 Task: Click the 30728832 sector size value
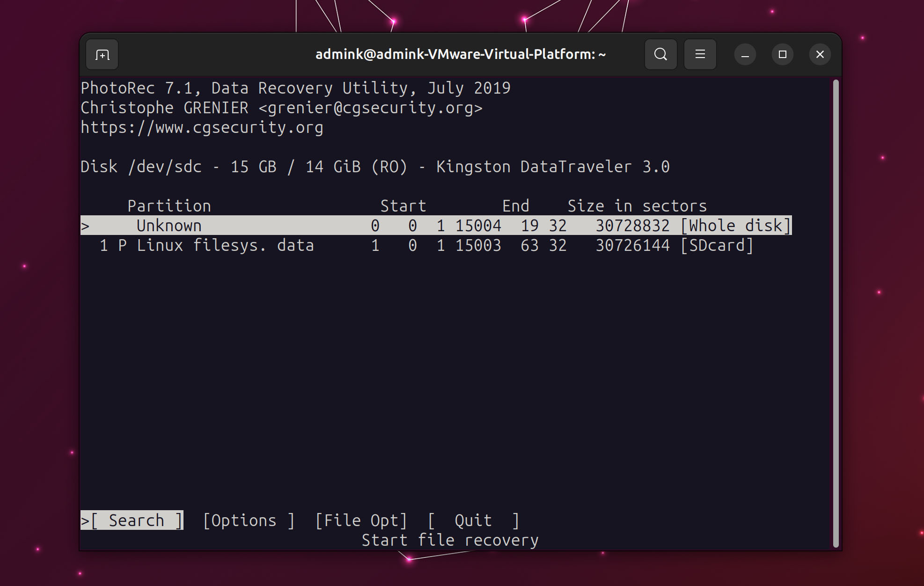tap(632, 226)
